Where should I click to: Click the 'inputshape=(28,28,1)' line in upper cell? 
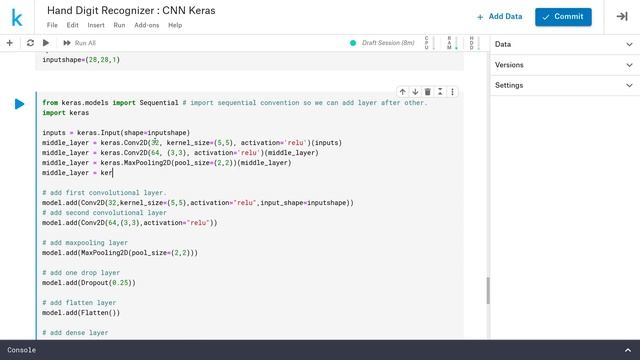click(x=81, y=60)
